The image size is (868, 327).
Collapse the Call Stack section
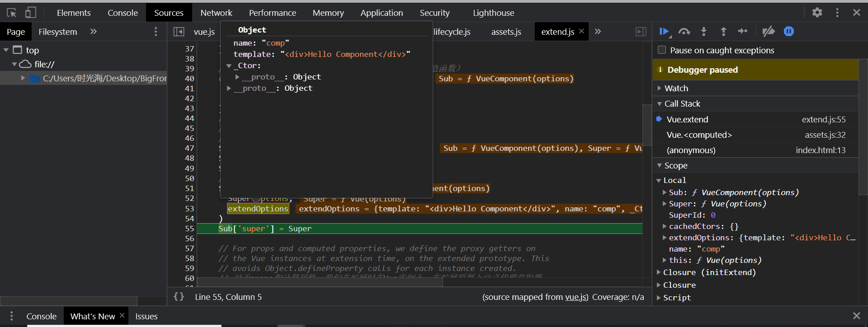(x=660, y=104)
